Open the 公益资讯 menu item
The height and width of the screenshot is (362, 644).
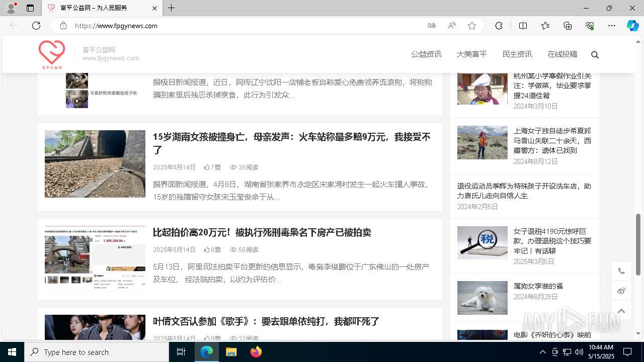coord(426,54)
